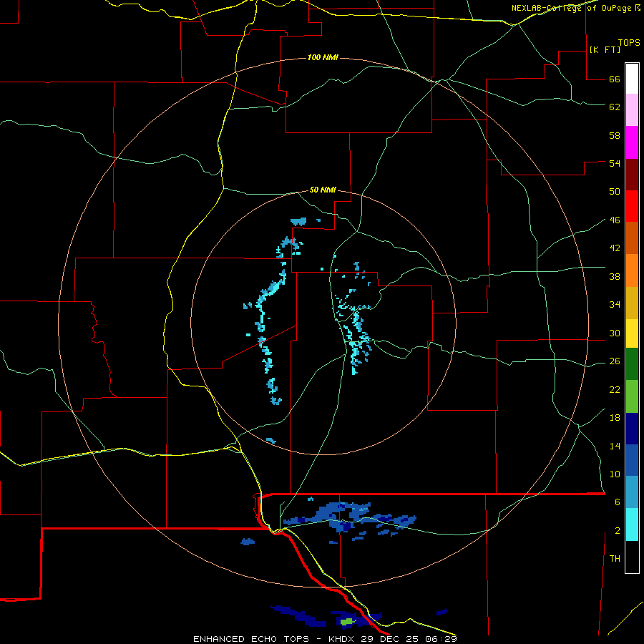Click the white swatch in the tops legend
644x644 pixels.
[x=632, y=79]
